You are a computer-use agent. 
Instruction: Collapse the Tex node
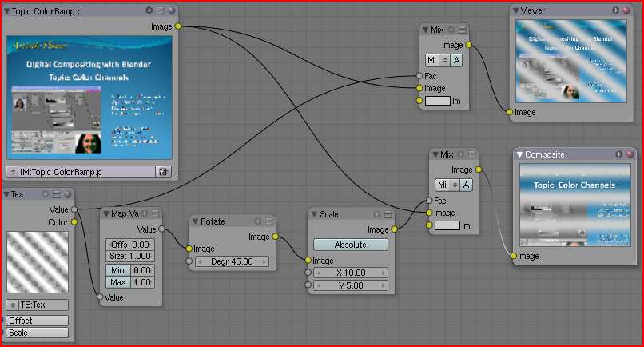coord(6,194)
